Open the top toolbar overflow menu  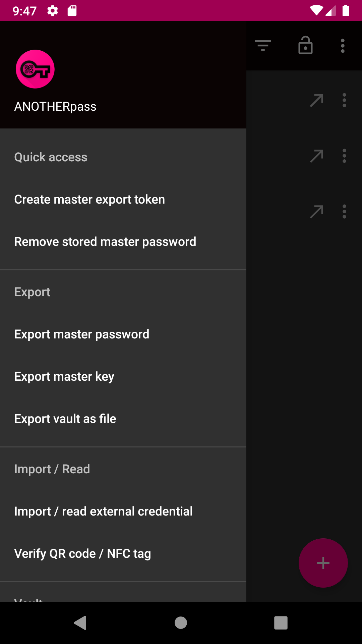343,46
